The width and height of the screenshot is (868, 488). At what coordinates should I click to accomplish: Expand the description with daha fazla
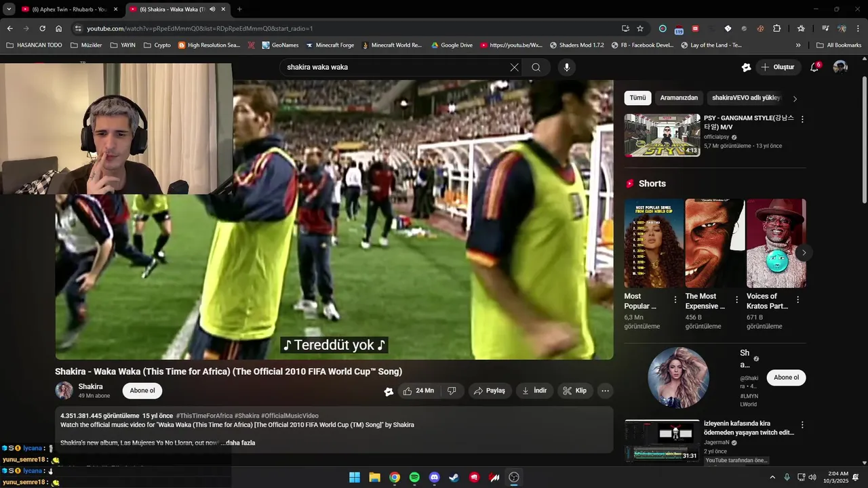pos(240,443)
